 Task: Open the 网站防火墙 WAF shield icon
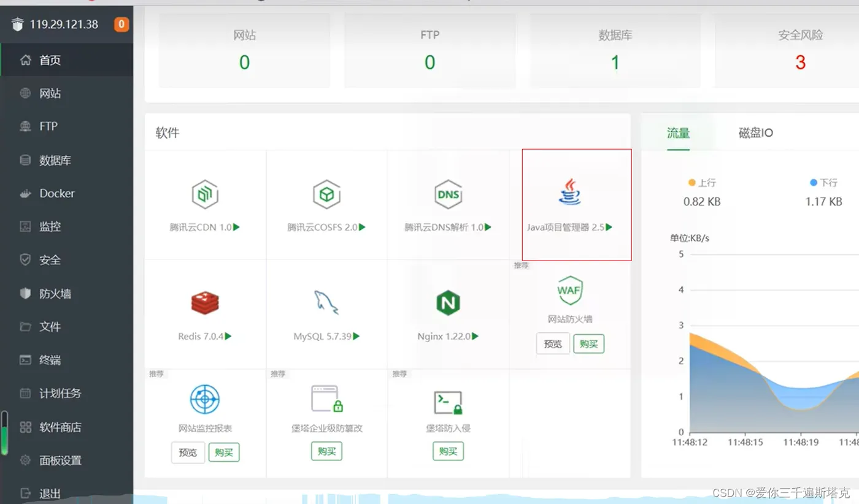tap(569, 290)
